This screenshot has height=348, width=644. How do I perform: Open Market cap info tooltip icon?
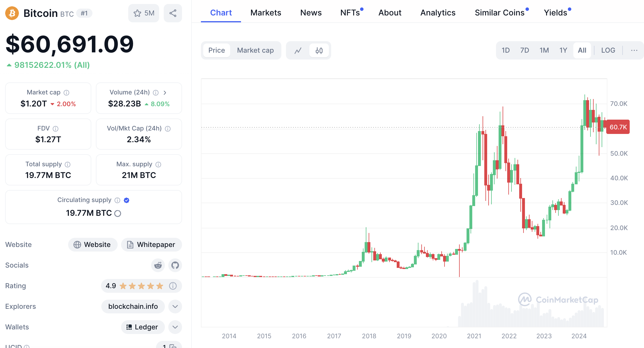[66, 93]
